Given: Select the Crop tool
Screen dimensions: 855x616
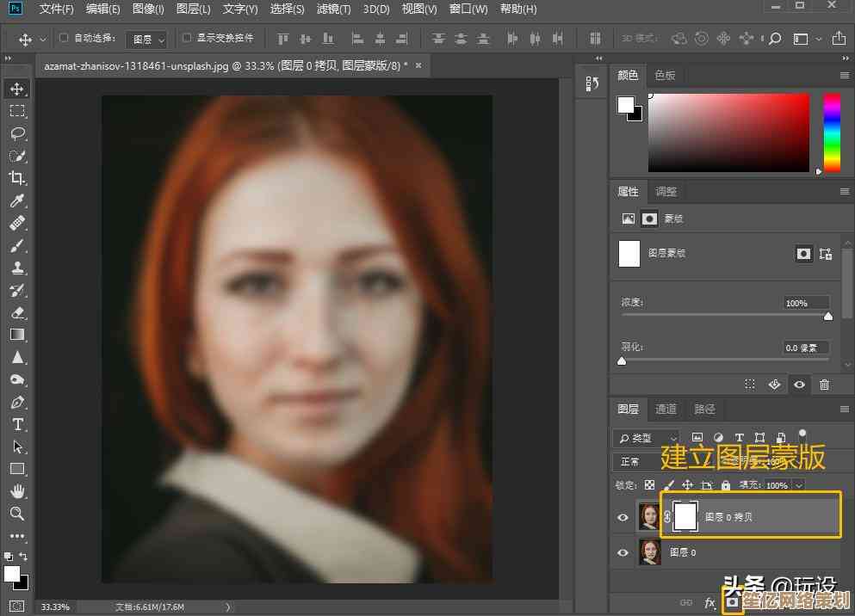Looking at the screenshot, I should (x=17, y=178).
